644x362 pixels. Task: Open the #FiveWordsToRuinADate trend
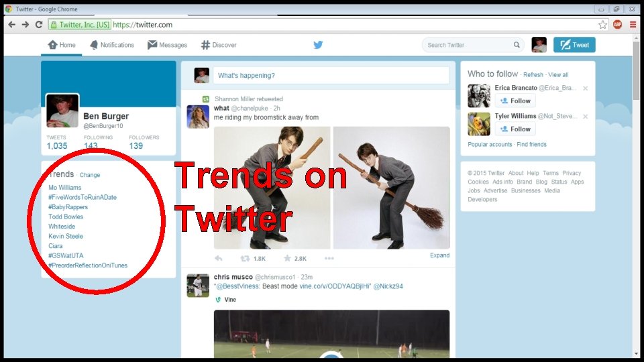tap(83, 197)
